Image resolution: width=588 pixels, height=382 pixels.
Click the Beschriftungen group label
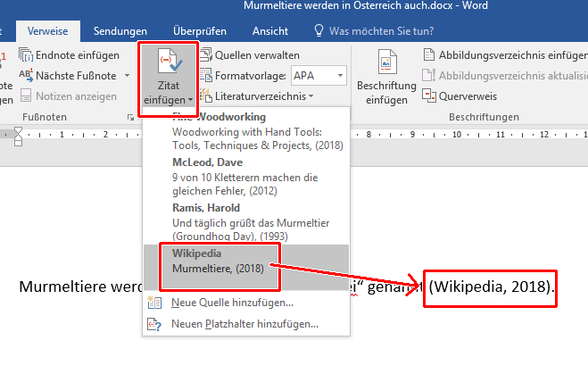point(484,117)
